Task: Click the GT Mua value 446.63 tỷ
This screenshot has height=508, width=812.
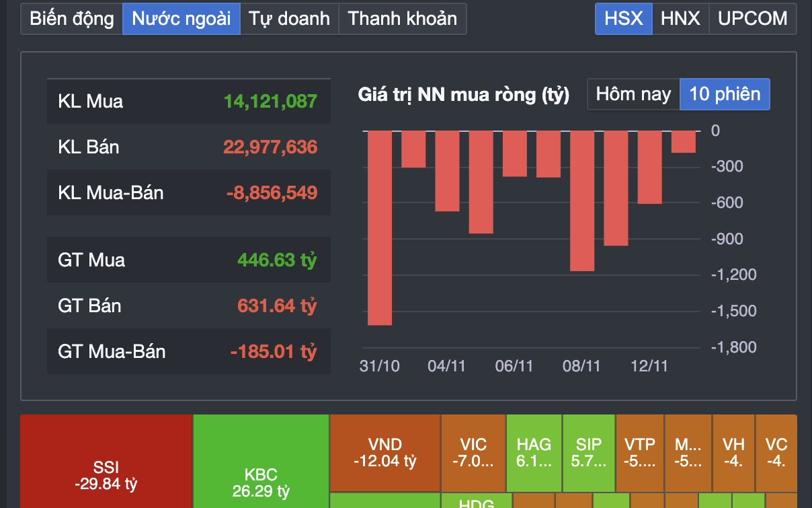Action: pyautogui.click(x=277, y=260)
